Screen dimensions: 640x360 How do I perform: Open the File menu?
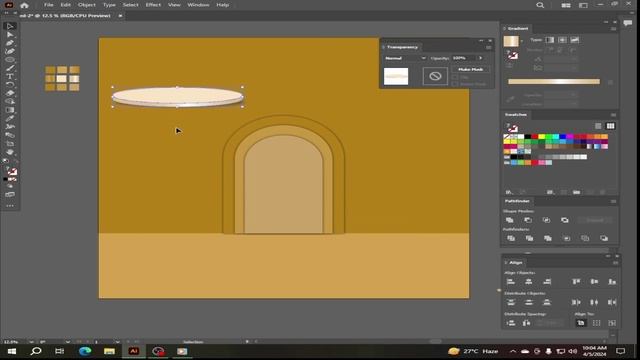(x=49, y=5)
